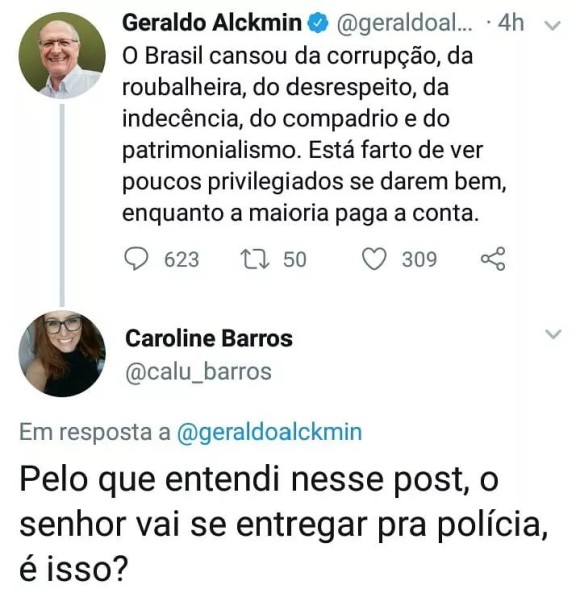Open Geraldo Alckmin's profile picture
The height and width of the screenshot is (593, 580).
pos(62,56)
